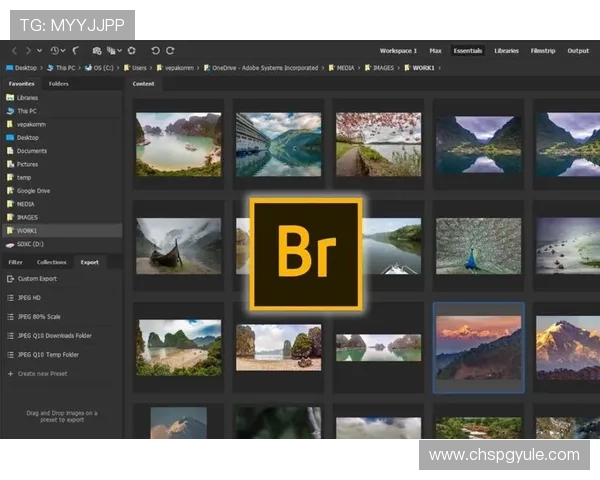
Task: Select the Content panel tab
Action: [143, 83]
